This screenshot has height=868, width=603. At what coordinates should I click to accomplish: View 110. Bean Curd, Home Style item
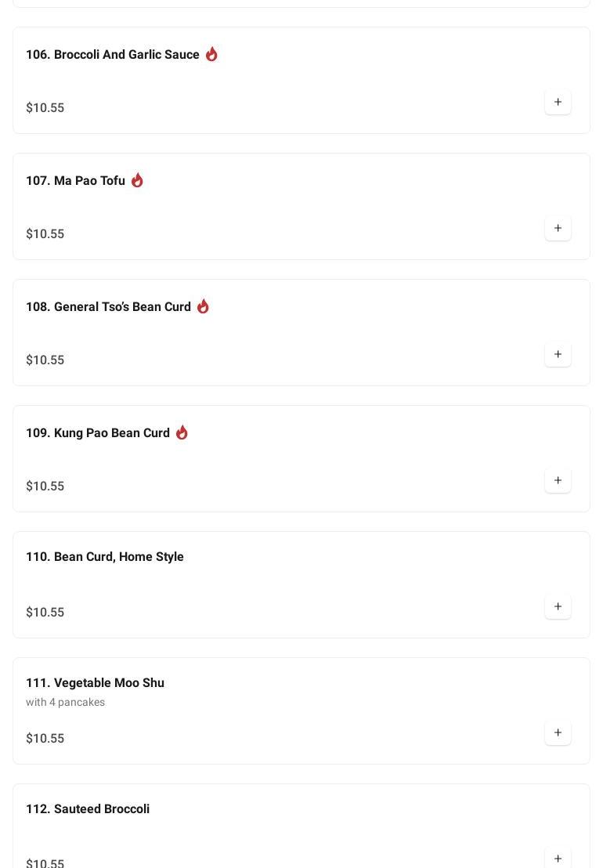point(105,557)
